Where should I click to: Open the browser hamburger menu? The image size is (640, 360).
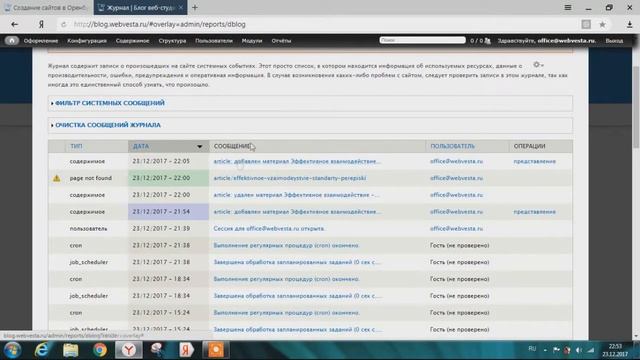click(568, 7)
